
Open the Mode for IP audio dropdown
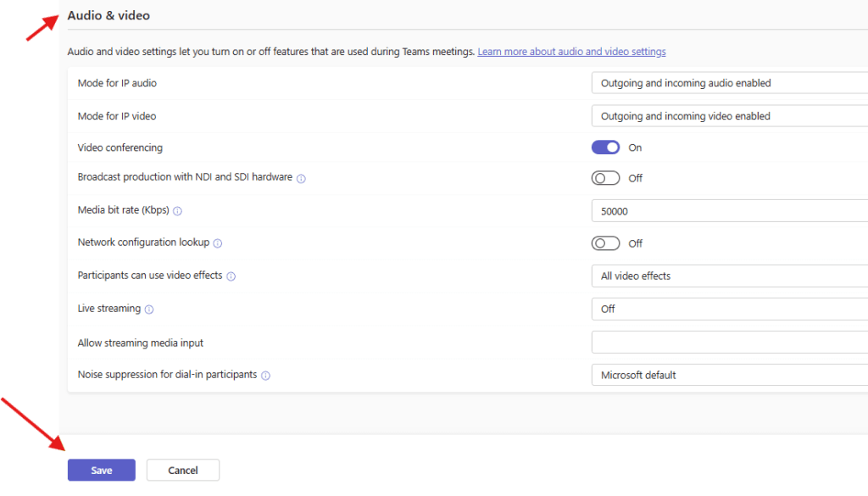729,83
